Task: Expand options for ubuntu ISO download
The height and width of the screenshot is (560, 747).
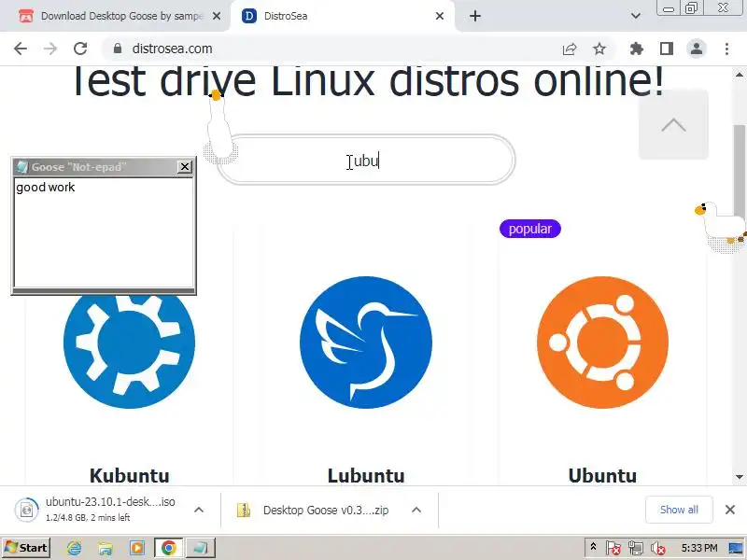Action: (x=199, y=510)
